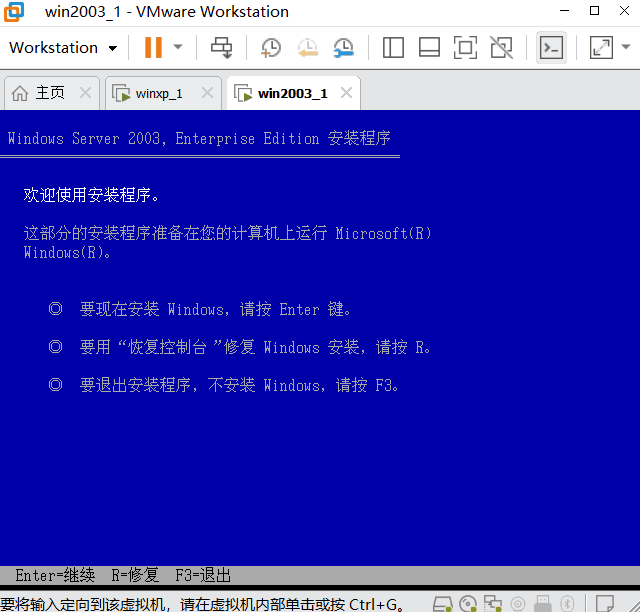Close the VMware Workstation window

click(624, 11)
